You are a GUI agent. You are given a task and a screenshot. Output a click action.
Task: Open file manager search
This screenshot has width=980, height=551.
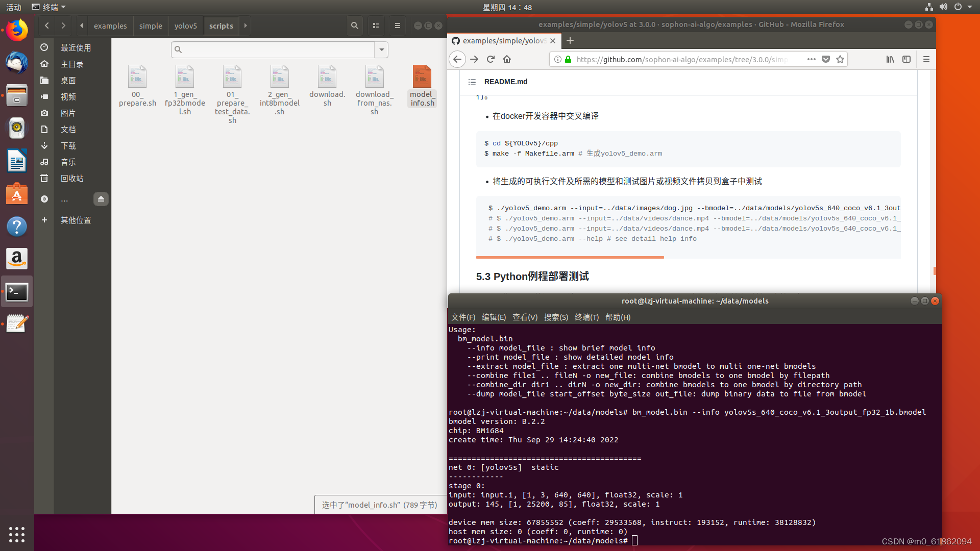click(354, 26)
